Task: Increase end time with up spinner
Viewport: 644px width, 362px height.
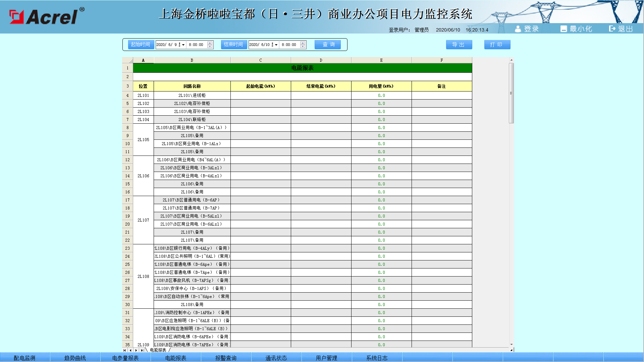Action: tap(303, 43)
